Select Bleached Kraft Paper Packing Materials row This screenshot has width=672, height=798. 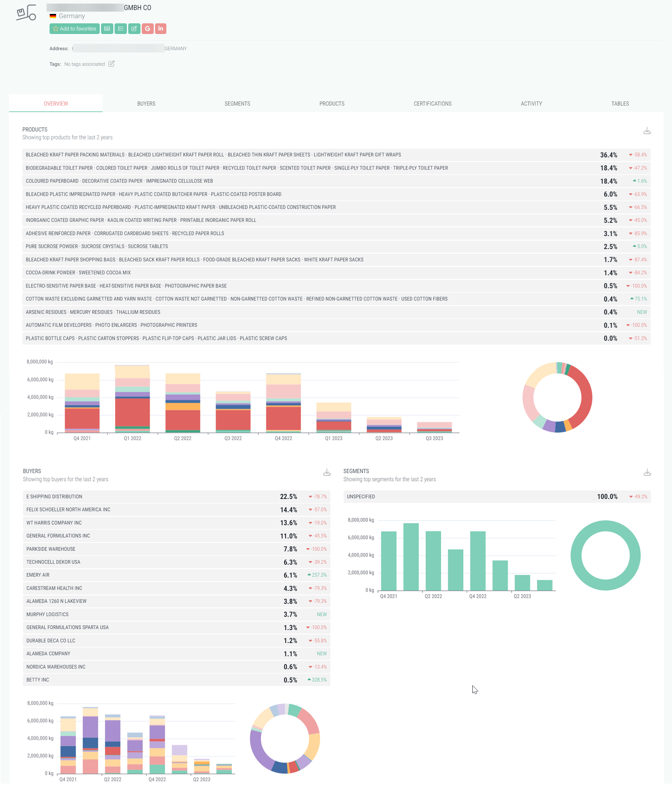coord(336,155)
